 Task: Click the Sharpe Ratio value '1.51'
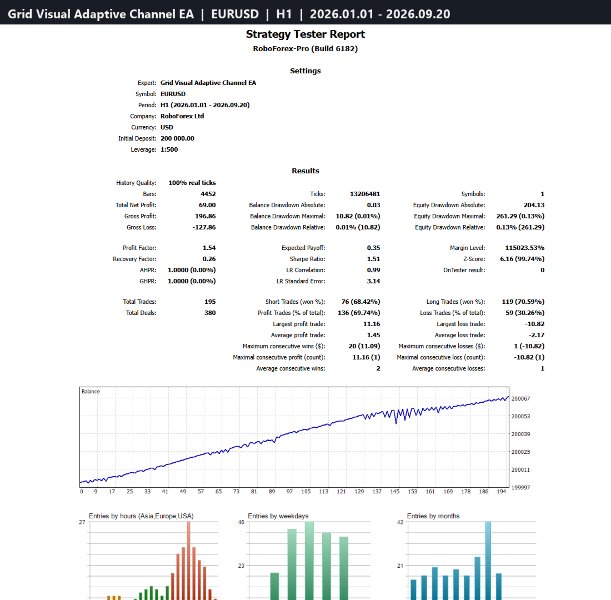[373, 259]
